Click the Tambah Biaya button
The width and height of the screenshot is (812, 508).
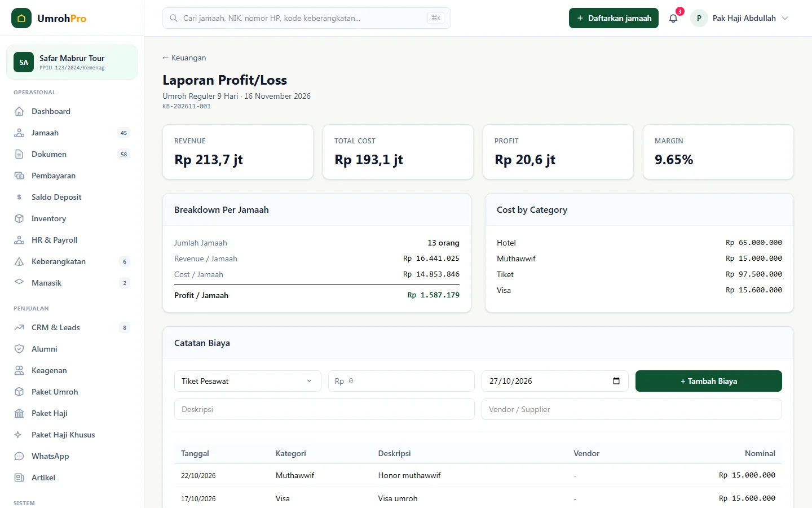pos(709,381)
